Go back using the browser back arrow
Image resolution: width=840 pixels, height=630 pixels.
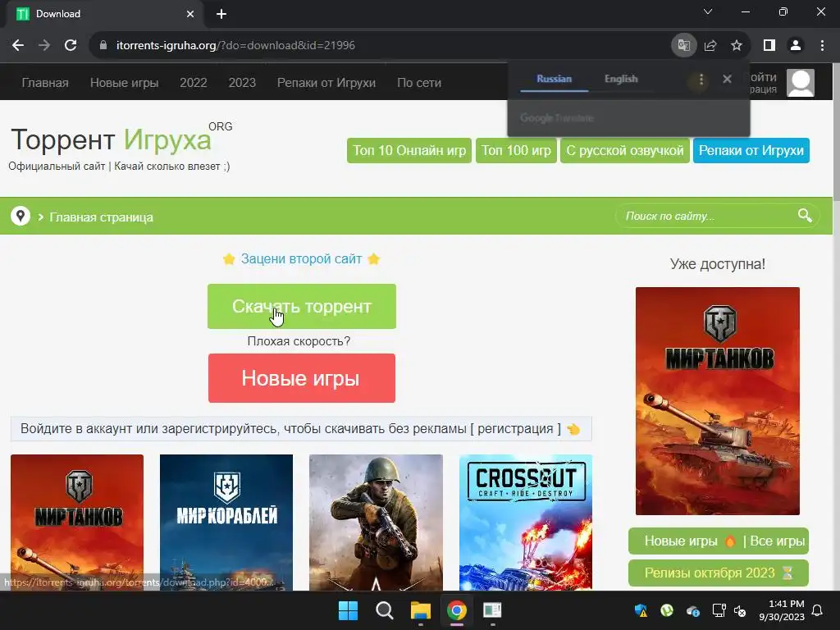(x=18, y=46)
